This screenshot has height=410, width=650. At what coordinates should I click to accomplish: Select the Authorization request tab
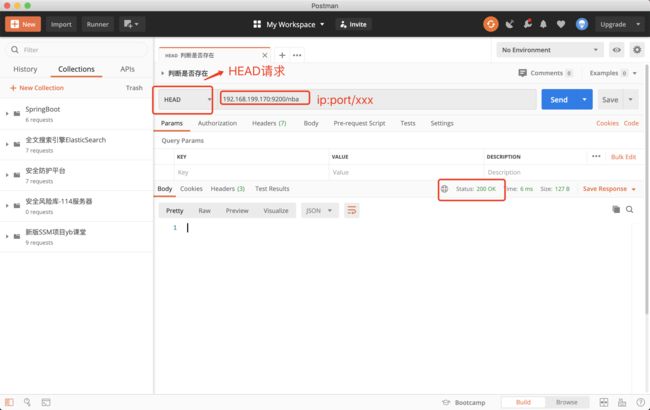point(217,123)
